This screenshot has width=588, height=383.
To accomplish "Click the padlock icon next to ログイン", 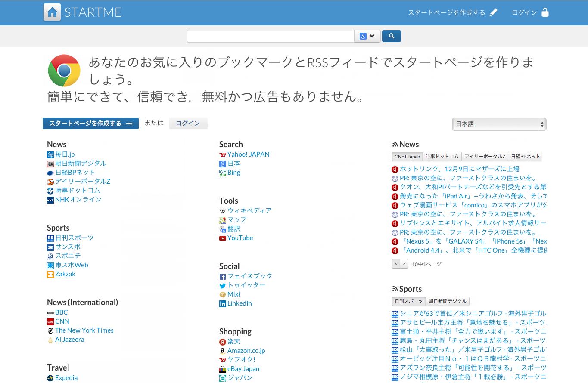I will tap(545, 12).
